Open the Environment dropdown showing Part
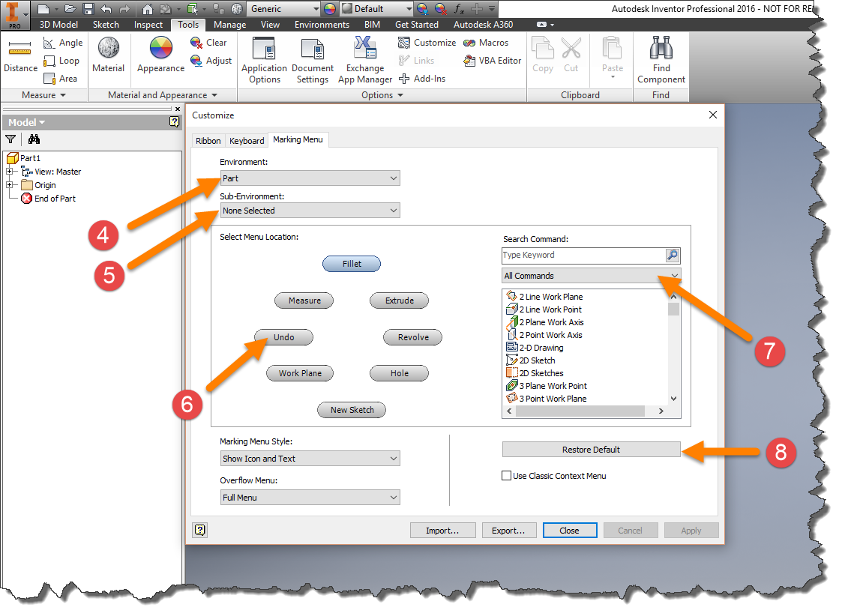The width and height of the screenshot is (842, 616). (x=310, y=178)
